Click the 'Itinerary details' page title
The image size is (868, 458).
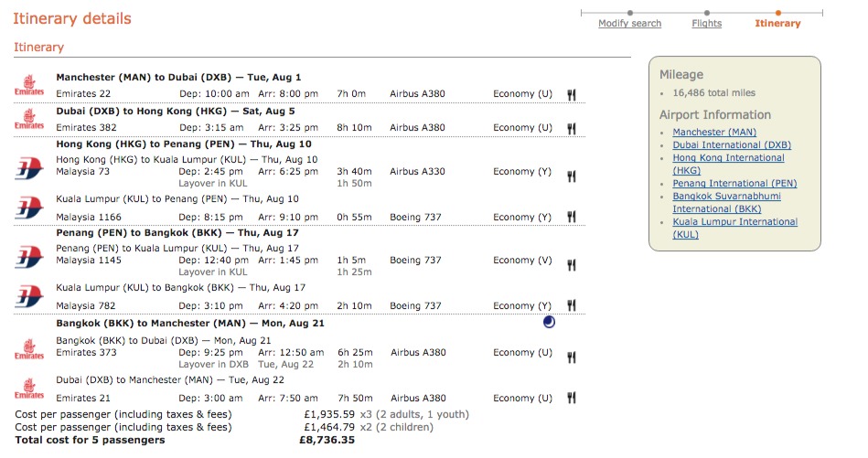(72, 18)
